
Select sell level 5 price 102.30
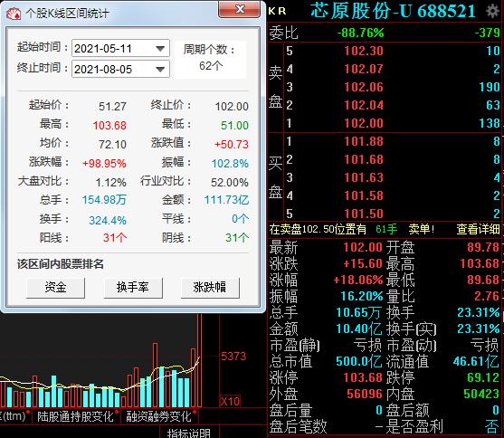364,52
